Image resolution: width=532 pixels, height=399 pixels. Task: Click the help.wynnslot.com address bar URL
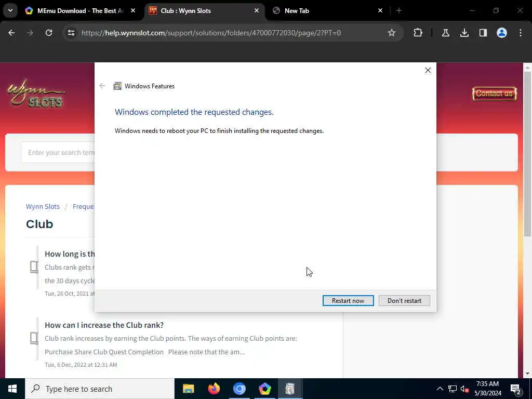pyautogui.click(x=211, y=33)
